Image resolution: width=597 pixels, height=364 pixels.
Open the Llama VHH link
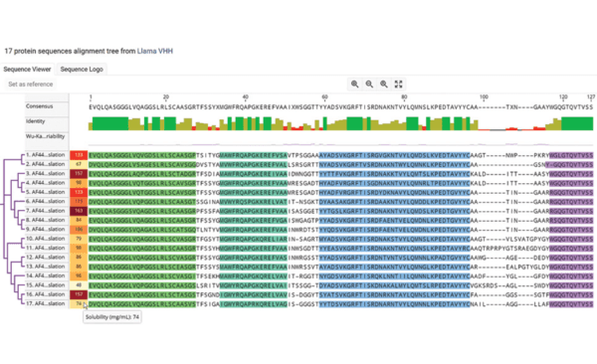coord(155,51)
